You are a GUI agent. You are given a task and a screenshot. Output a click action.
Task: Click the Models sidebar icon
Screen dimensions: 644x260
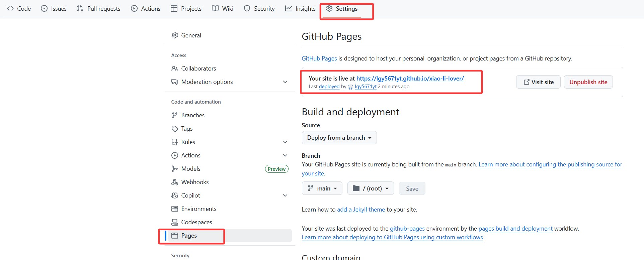pyautogui.click(x=175, y=169)
